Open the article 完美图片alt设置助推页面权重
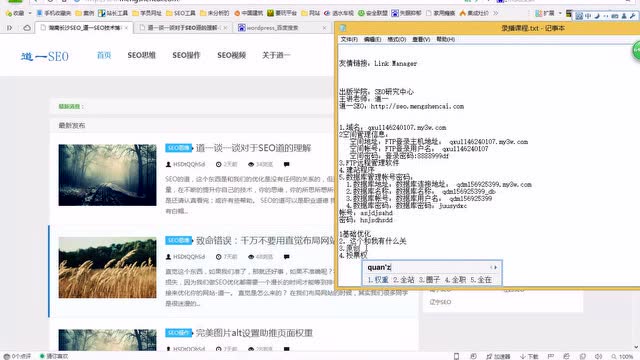 [x=254, y=333]
